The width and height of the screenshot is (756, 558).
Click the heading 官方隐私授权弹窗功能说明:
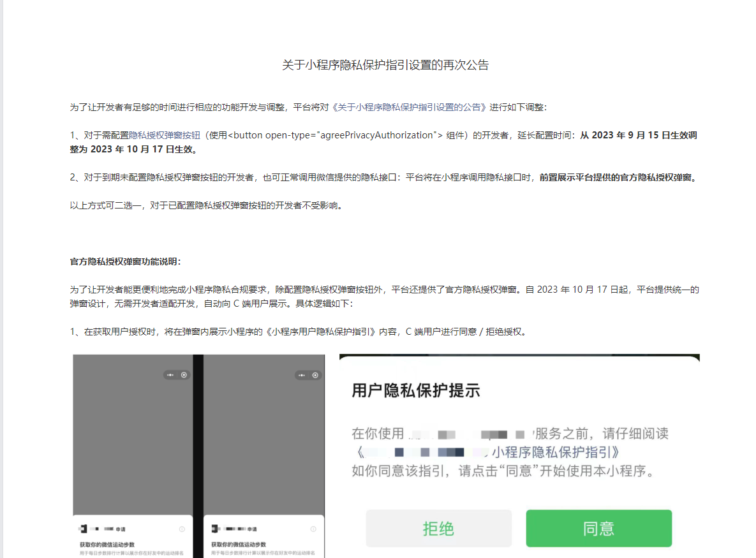(125, 261)
